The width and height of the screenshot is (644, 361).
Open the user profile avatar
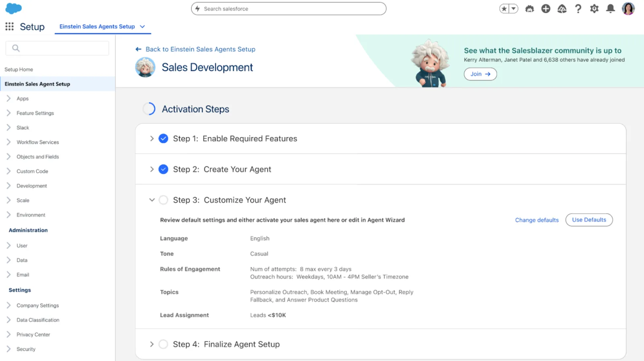coord(628,8)
